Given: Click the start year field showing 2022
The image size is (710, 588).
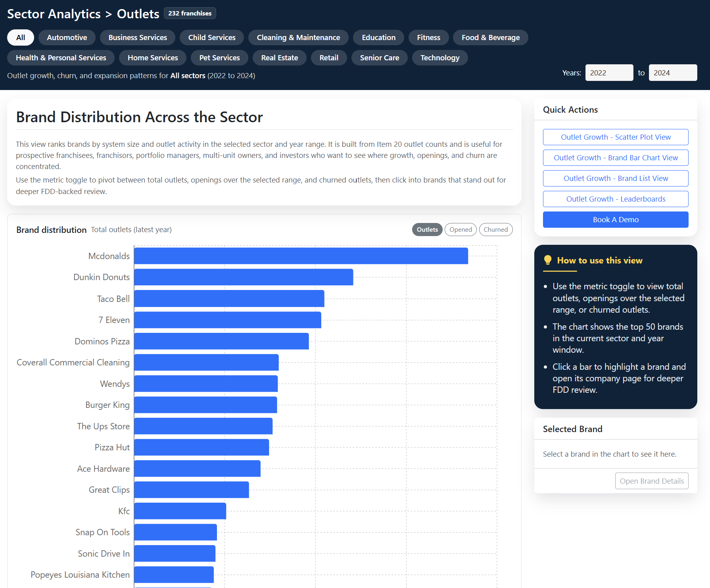Looking at the screenshot, I should coord(609,73).
